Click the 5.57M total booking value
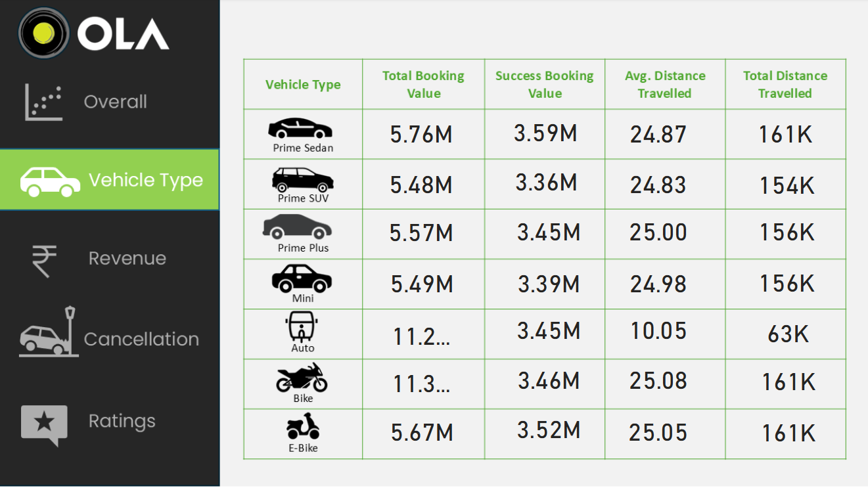Screen dimensions: 868x488 tap(421, 233)
